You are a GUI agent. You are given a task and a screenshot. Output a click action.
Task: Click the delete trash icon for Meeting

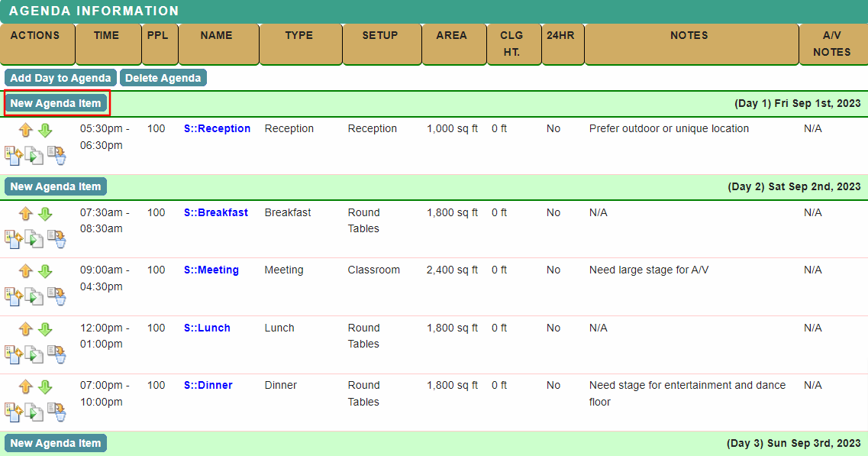(x=56, y=296)
